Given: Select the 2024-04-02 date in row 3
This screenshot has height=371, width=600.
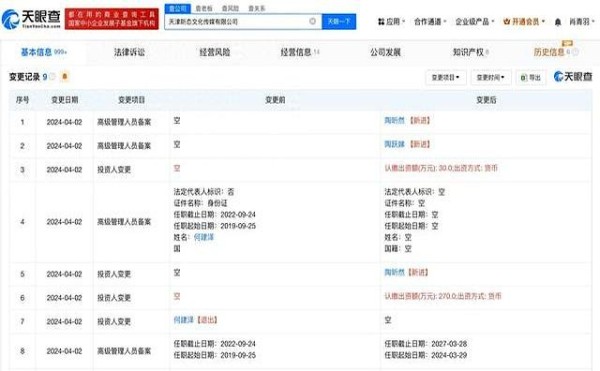Looking at the screenshot, I should tap(64, 169).
